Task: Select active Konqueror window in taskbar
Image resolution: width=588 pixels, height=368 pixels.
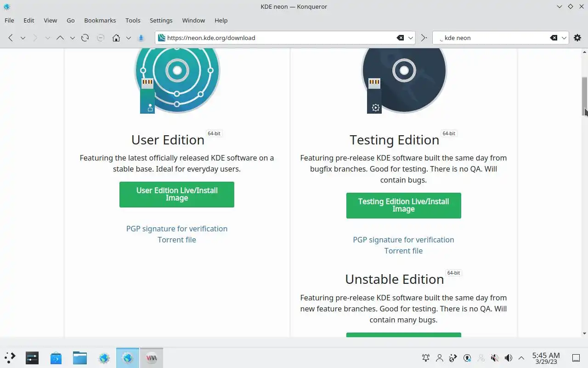Action: (x=128, y=357)
